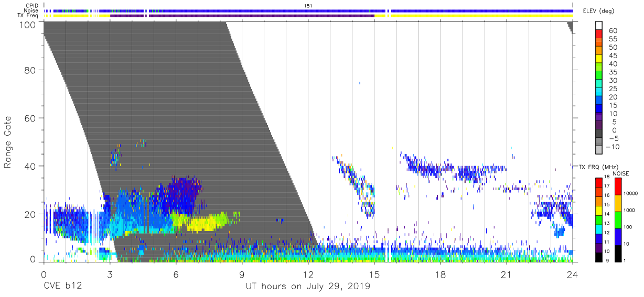This screenshot has height=297, width=644.
Task: Click the 'Noise' row label at top left
Action: (x=31, y=10)
